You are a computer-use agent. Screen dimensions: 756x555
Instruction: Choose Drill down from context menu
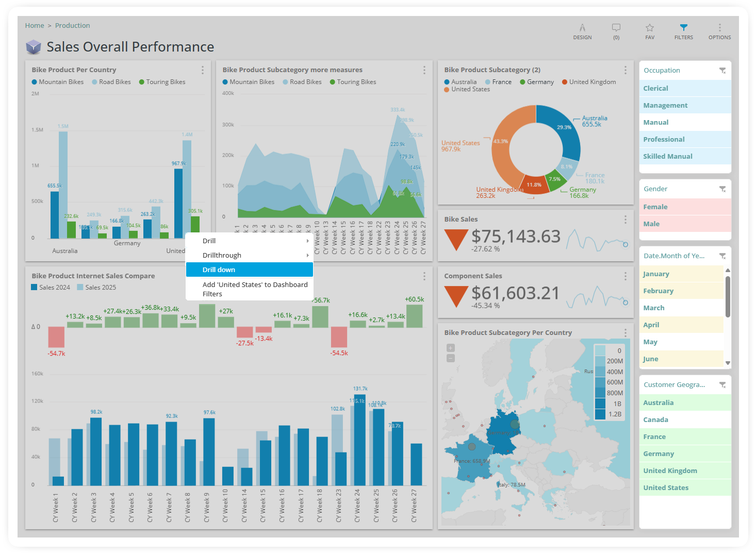(x=250, y=270)
